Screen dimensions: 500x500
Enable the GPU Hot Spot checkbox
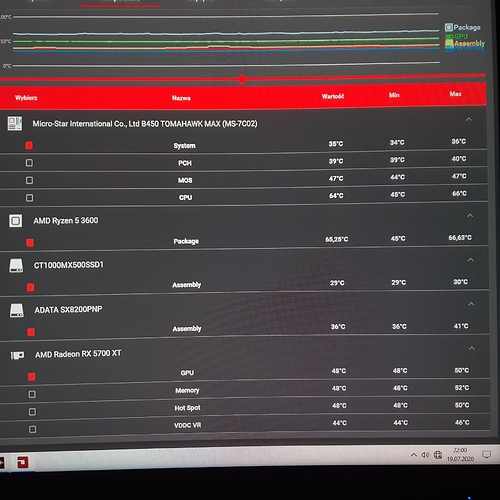click(x=32, y=412)
